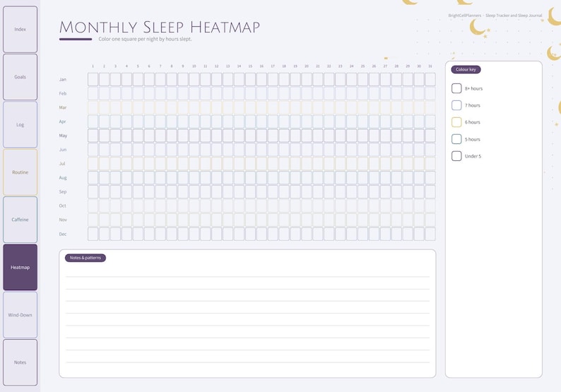Click the day 16 column header

(x=261, y=66)
